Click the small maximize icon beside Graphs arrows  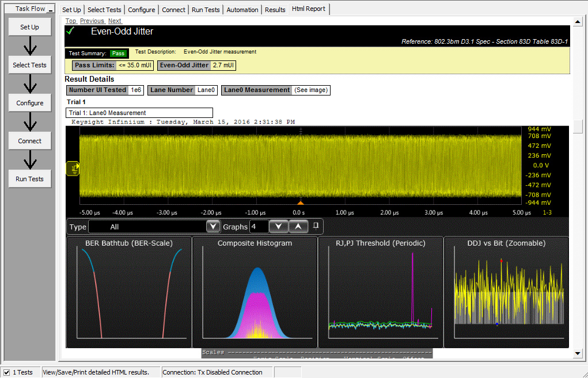click(316, 226)
